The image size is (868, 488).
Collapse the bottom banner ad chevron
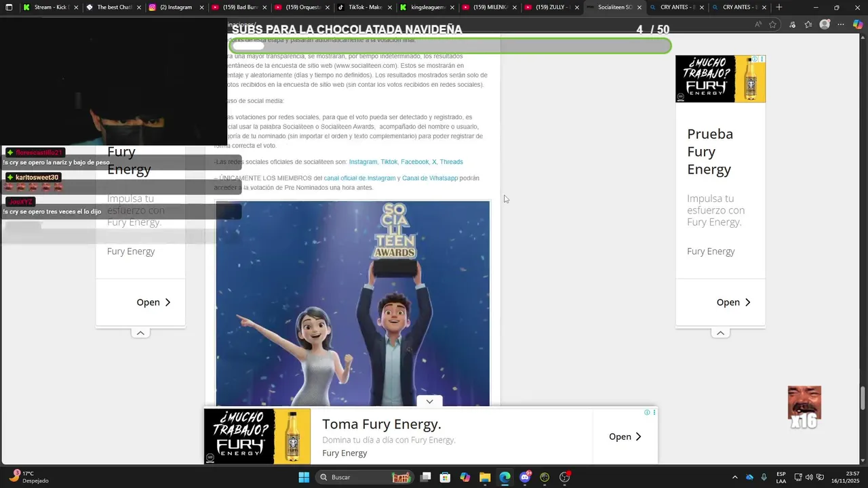[429, 401]
